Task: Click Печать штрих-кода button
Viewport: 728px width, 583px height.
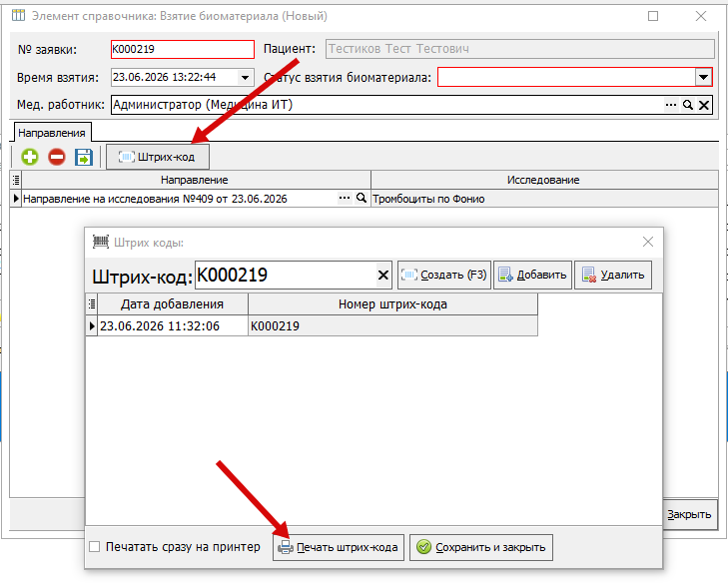Action: point(338,547)
